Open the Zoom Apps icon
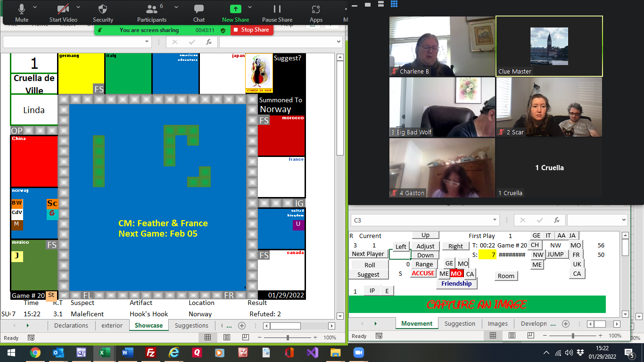Image resolution: width=644 pixels, height=362 pixels. coord(316,13)
